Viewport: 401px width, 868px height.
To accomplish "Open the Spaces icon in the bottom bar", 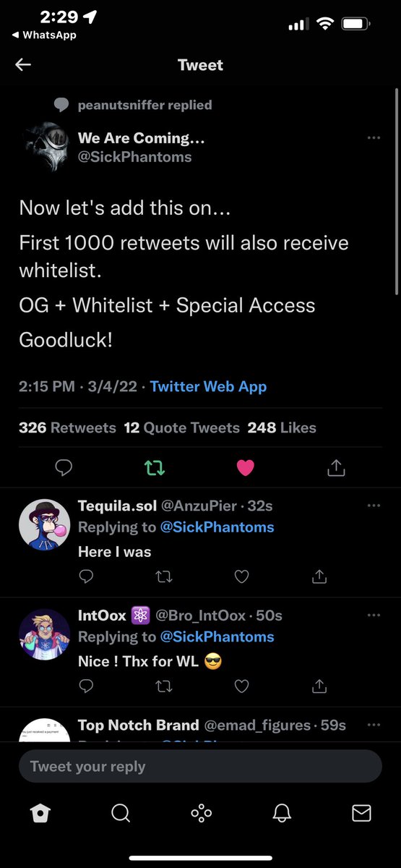I will (201, 814).
